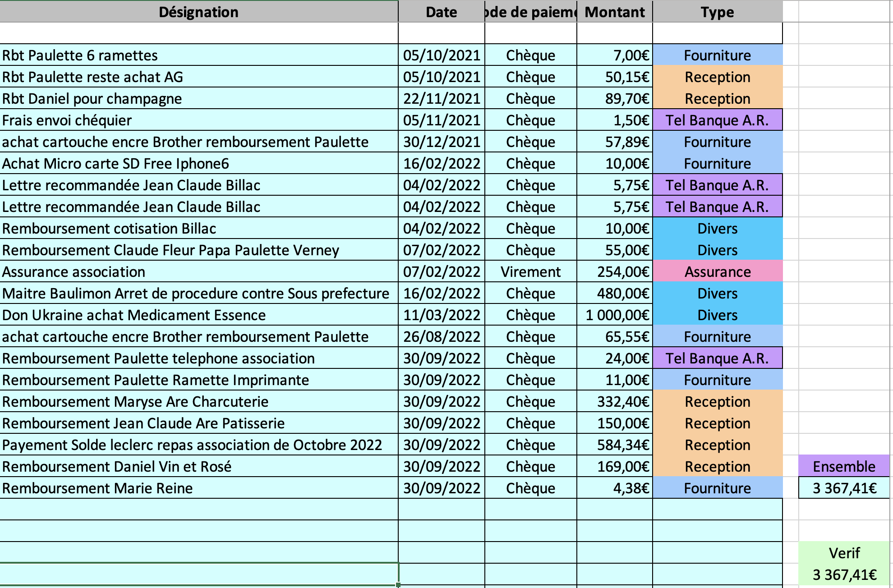Click Tel Banque A.R. for Frais envoi chéquier
Screen dimensions: 893x588
tap(717, 120)
